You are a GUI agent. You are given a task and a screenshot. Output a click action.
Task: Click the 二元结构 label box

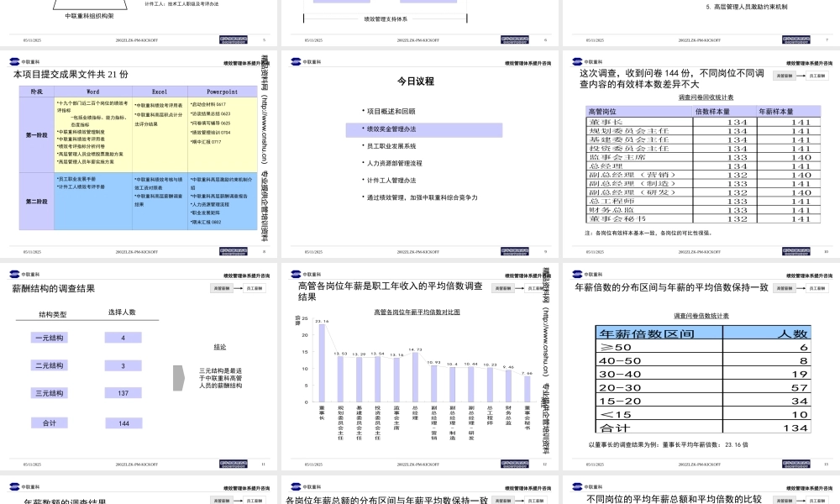(50, 365)
